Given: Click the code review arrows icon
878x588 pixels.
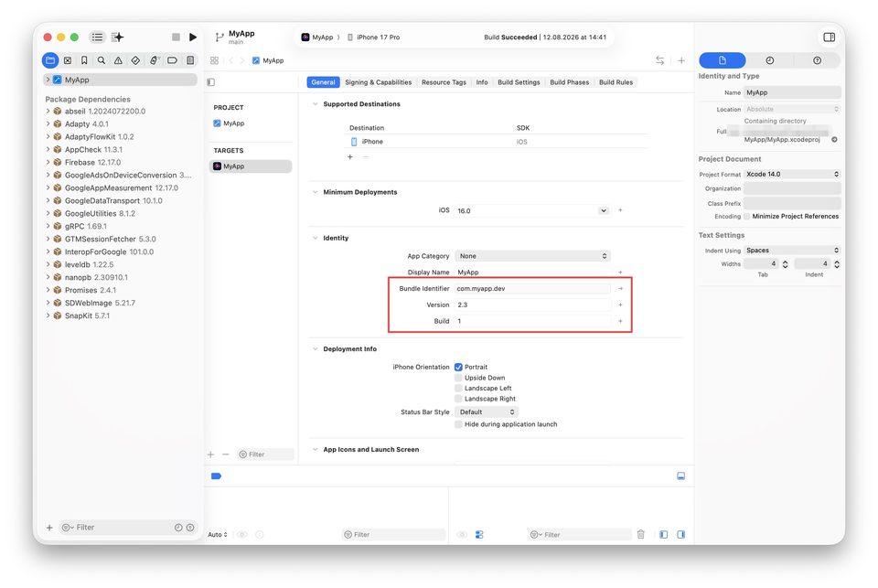Looking at the screenshot, I should pos(660,60).
